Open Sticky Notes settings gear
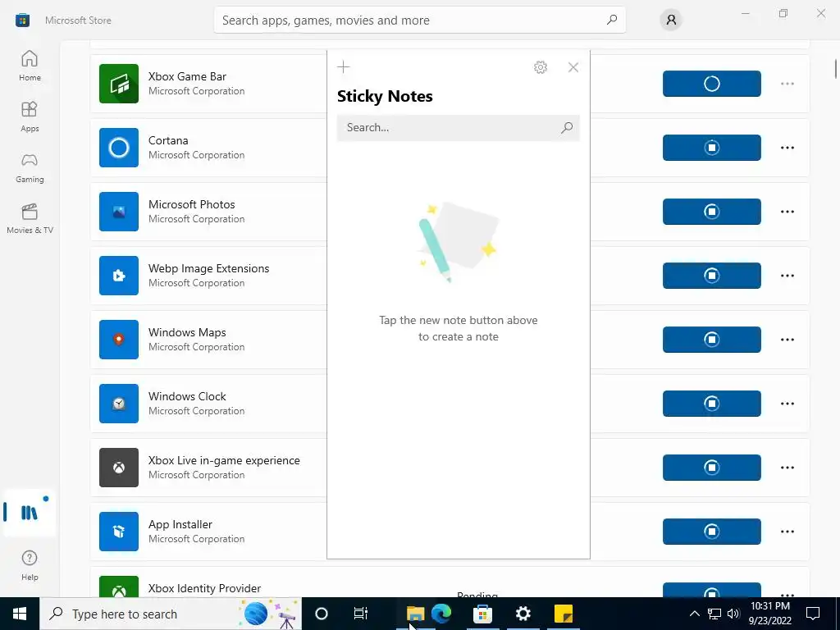Screen dimensions: 840x630 coord(541,67)
